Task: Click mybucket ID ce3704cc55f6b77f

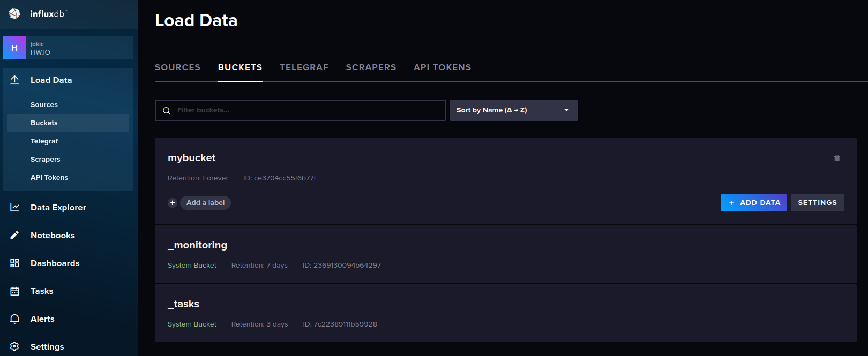Action: click(x=280, y=178)
